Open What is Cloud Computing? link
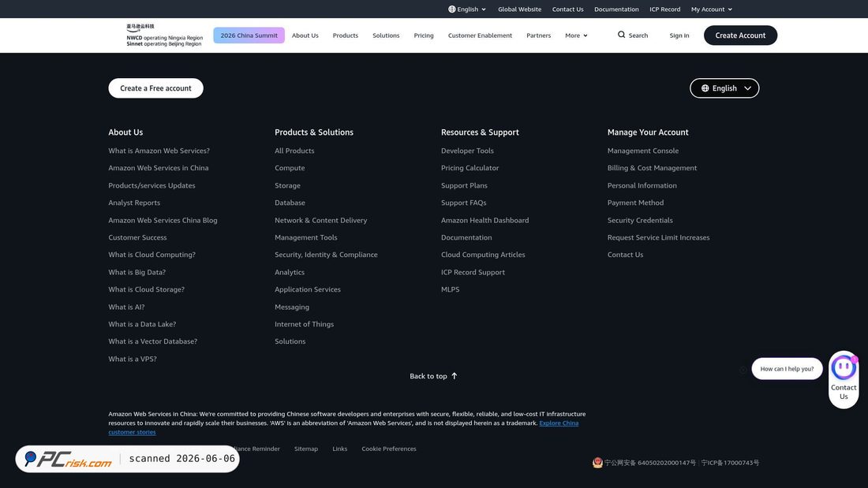The width and height of the screenshot is (868, 488). pos(152,255)
